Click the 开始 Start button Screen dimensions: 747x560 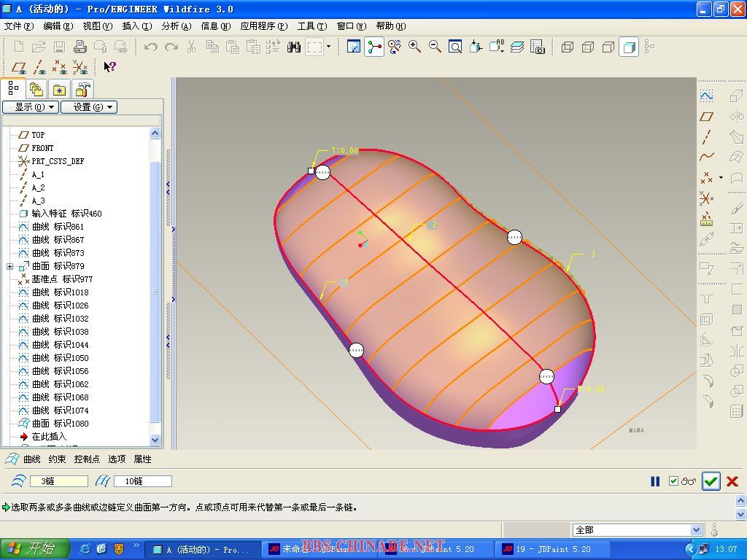click(x=35, y=549)
